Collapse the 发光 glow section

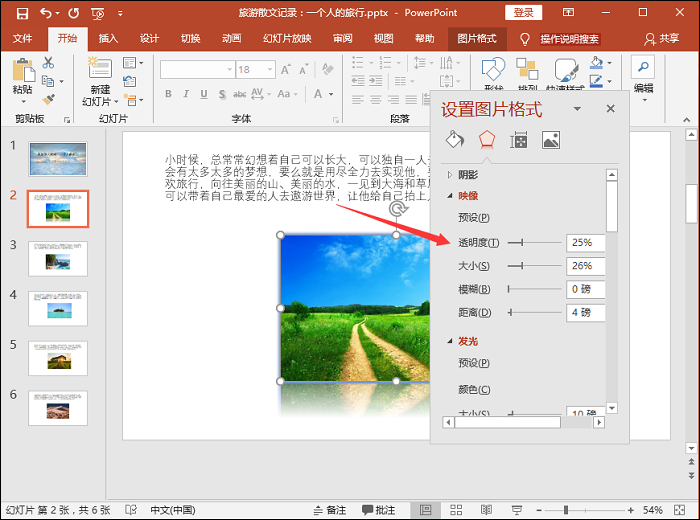coord(468,341)
